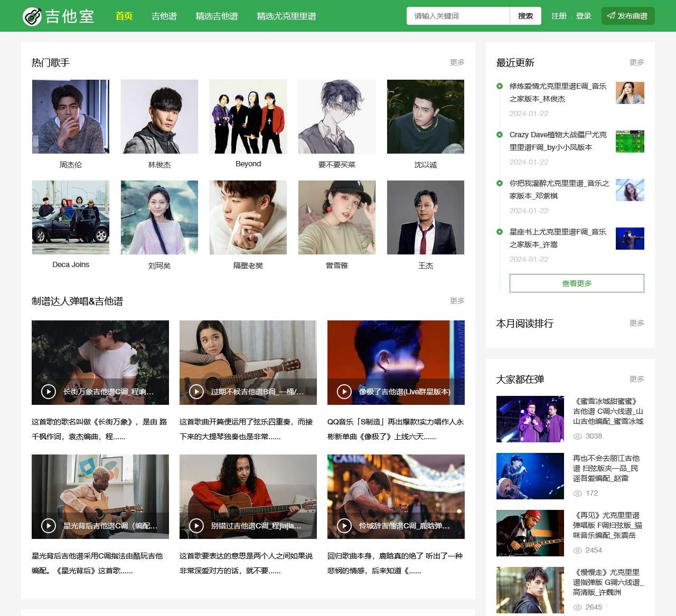The width and height of the screenshot is (676, 616).
Task: Open singer 隔壁老樊's photo
Action: pos(248,217)
